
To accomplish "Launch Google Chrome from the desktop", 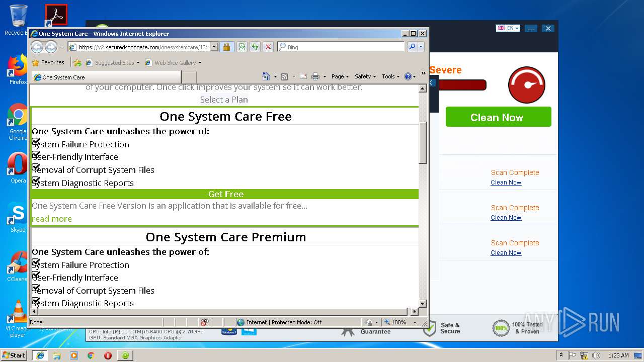I will tap(18, 122).
